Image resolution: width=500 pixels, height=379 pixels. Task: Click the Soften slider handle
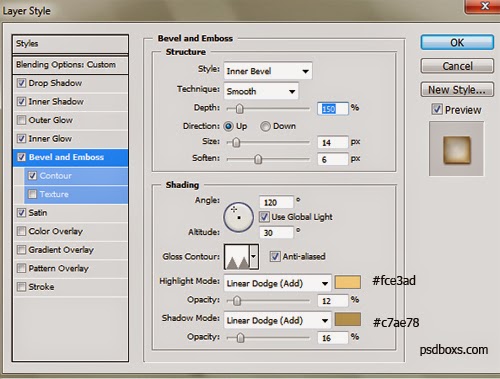[258, 160]
